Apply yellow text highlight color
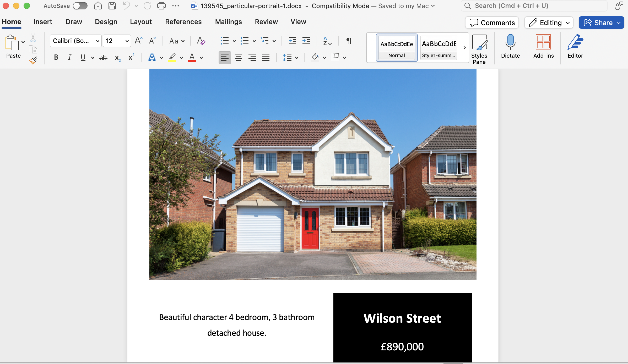The width and height of the screenshot is (628, 364). click(172, 57)
